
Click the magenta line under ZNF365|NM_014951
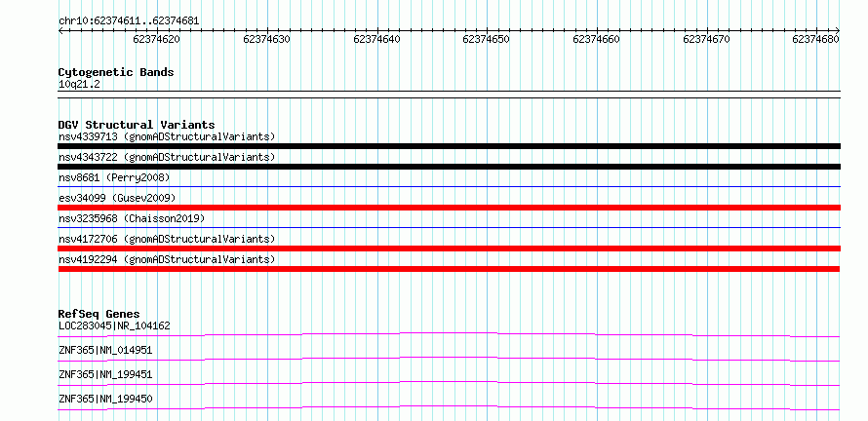click(449, 359)
